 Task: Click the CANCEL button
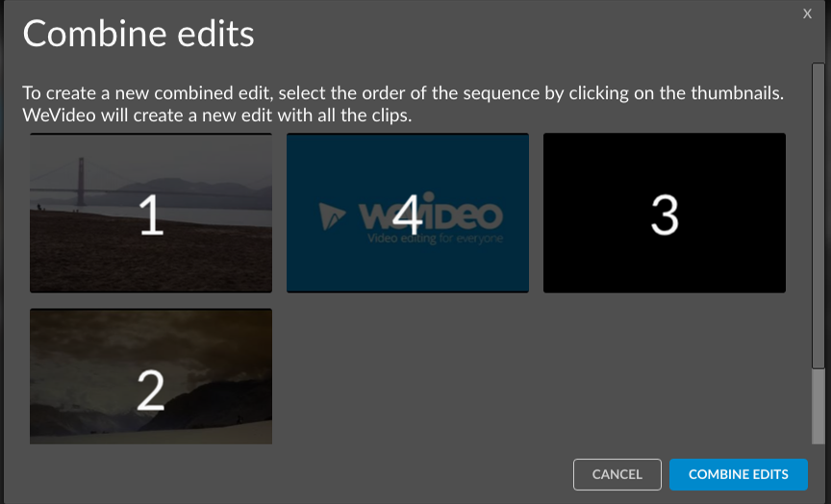coord(617,474)
